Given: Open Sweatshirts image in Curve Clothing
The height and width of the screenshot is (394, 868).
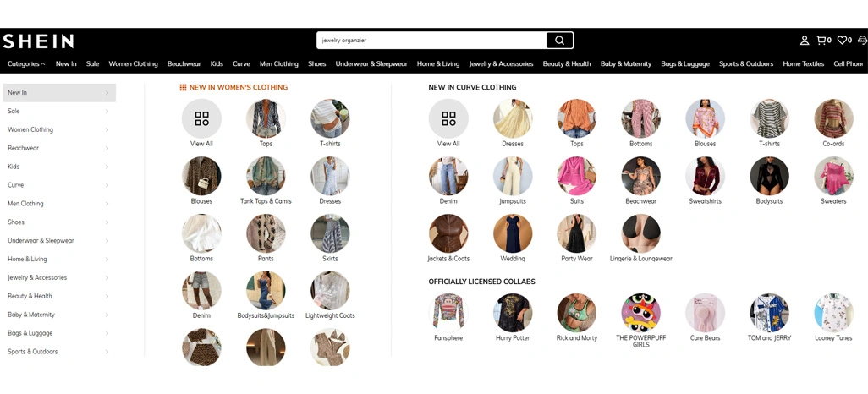Looking at the screenshot, I should tap(706, 176).
